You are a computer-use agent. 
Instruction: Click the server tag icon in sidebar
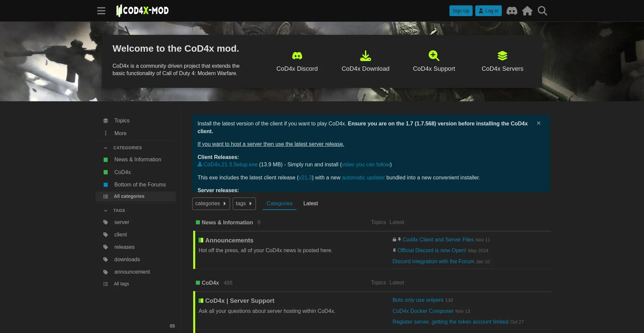[105, 222]
